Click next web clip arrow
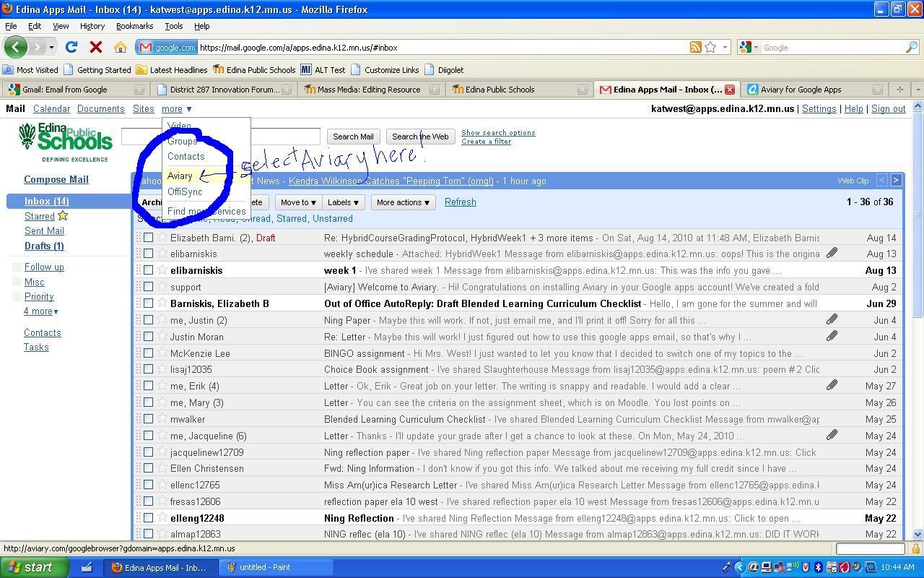 (896, 180)
